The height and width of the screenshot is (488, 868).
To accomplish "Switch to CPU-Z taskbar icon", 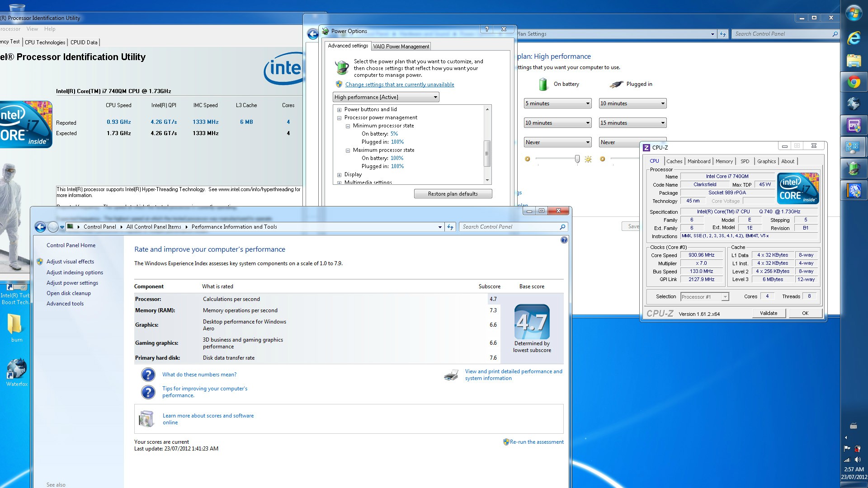I will 854,125.
